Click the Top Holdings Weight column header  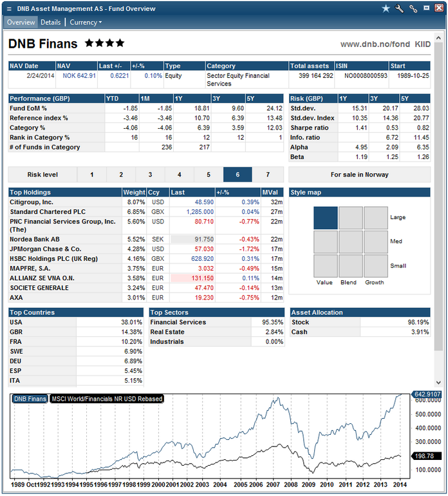tap(134, 193)
